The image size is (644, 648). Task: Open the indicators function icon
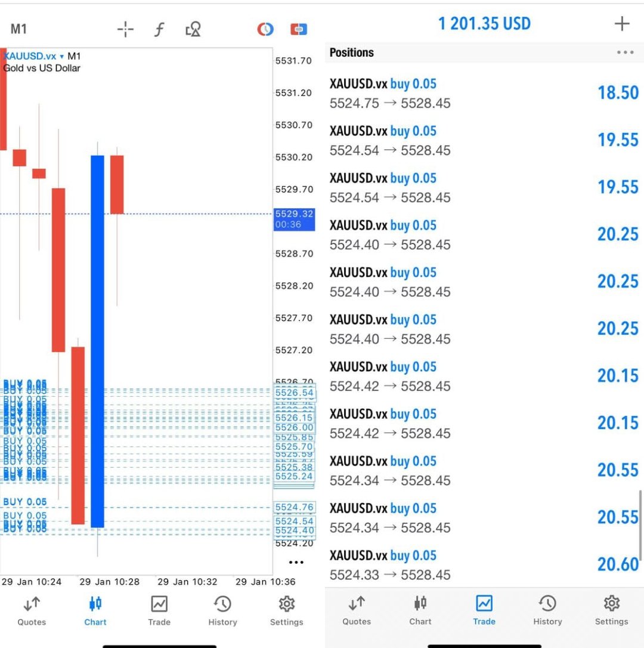click(x=159, y=29)
